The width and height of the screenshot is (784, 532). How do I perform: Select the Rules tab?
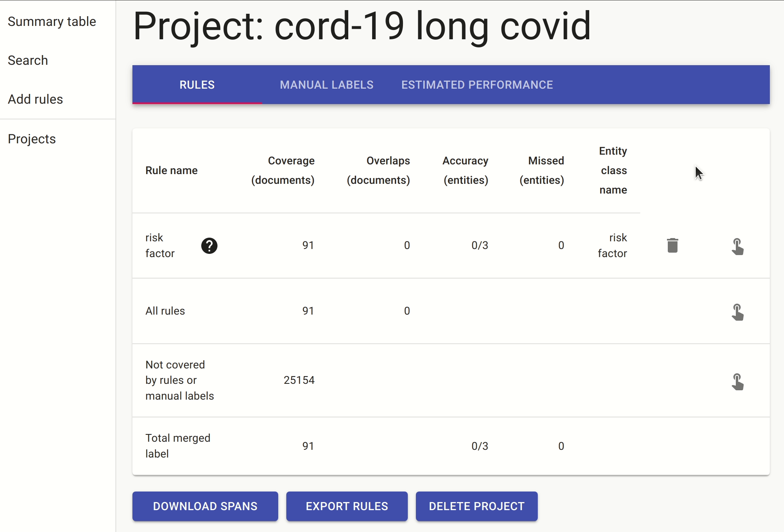point(197,85)
